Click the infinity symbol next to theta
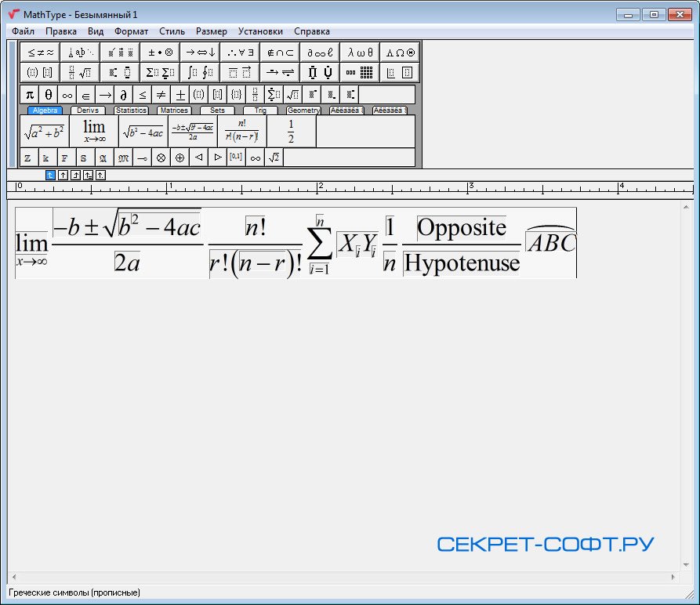 coord(67,95)
